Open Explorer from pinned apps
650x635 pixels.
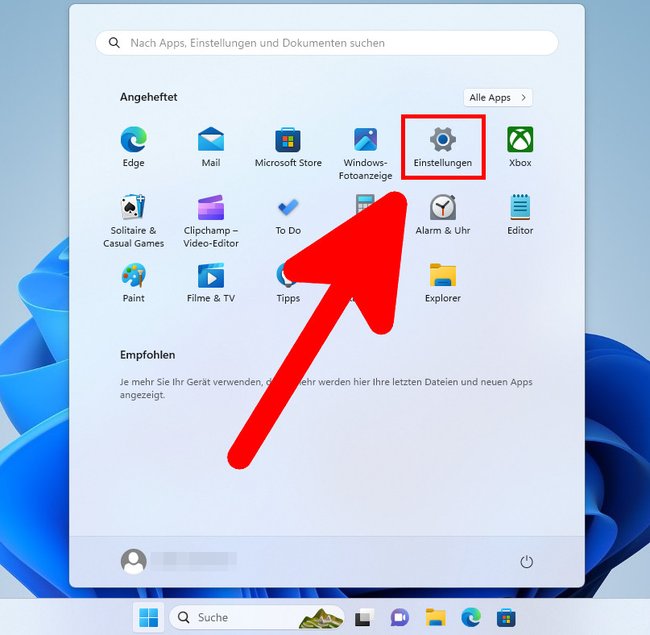click(443, 283)
